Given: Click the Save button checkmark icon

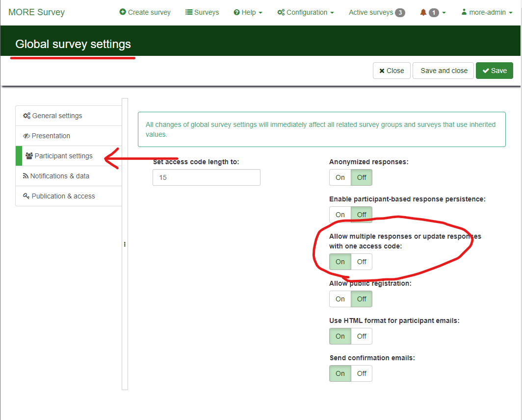Looking at the screenshot, I should [486, 71].
